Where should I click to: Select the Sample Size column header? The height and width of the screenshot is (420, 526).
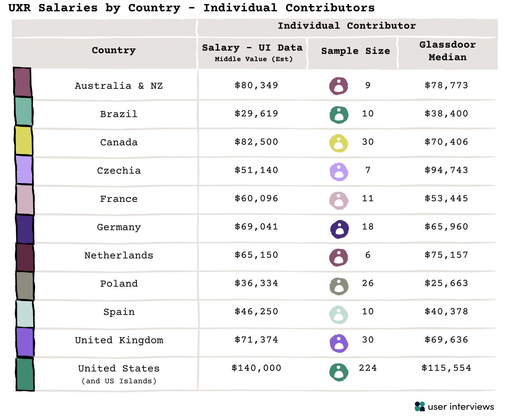(355, 51)
